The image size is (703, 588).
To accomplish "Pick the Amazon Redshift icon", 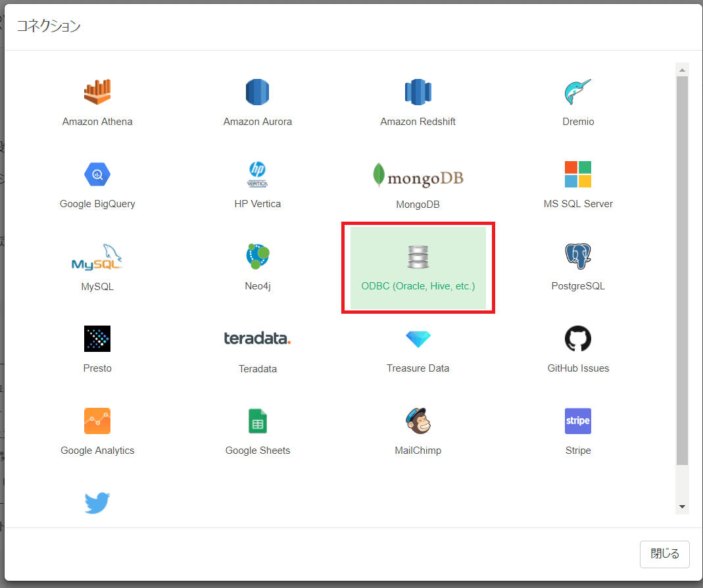I will [x=418, y=92].
